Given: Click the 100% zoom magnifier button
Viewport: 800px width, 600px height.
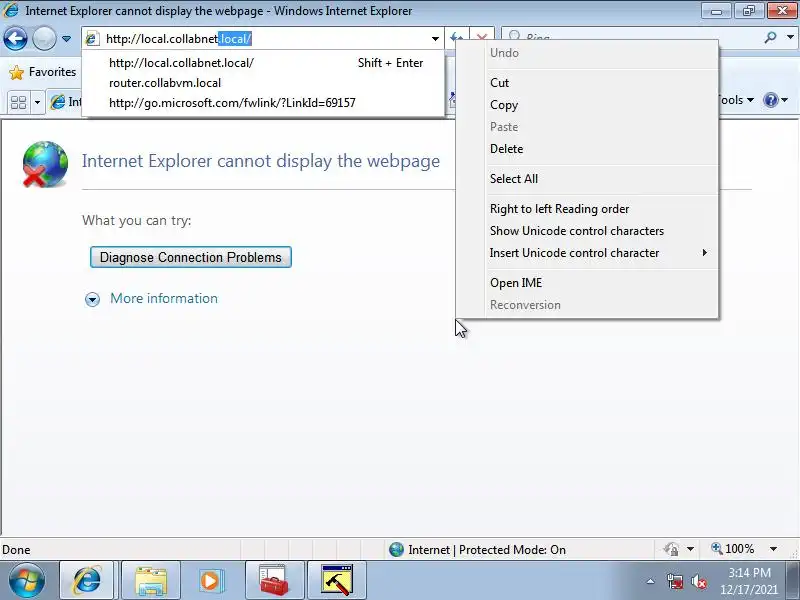Looking at the screenshot, I should point(733,549).
